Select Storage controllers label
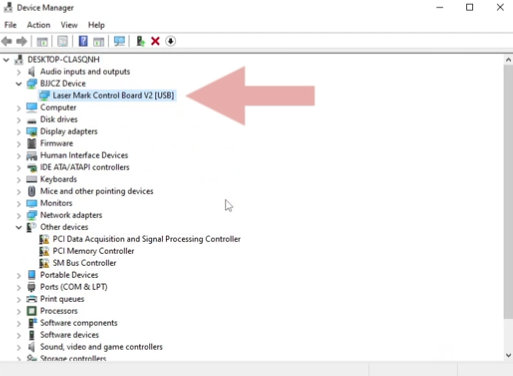Screen dimensions: 513x376 pos(73,358)
